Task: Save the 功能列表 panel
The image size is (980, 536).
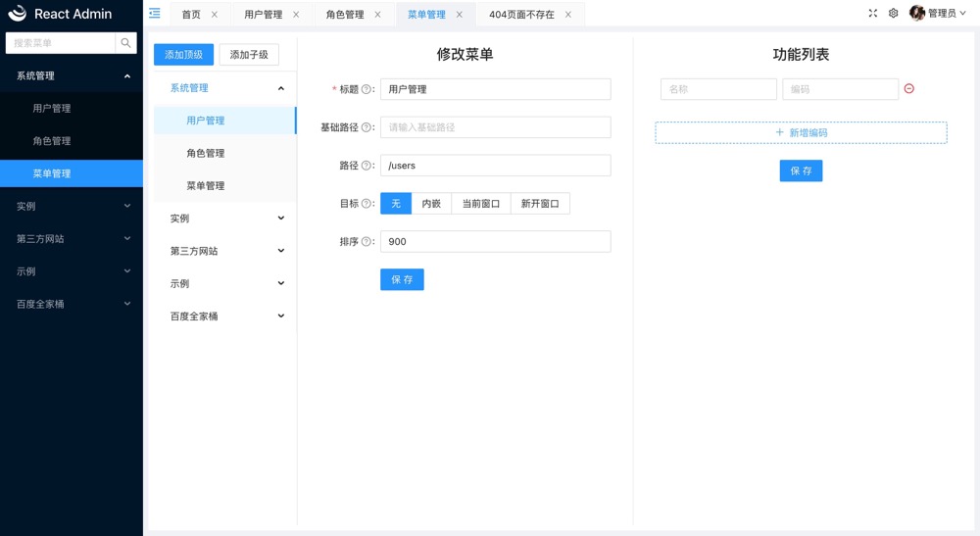Action: pyautogui.click(x=801, y=171)
